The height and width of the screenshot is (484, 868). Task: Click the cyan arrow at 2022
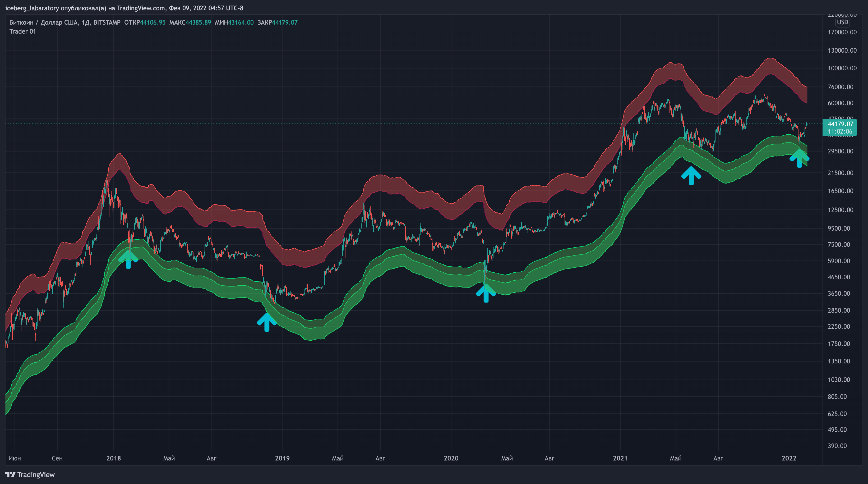799,158
